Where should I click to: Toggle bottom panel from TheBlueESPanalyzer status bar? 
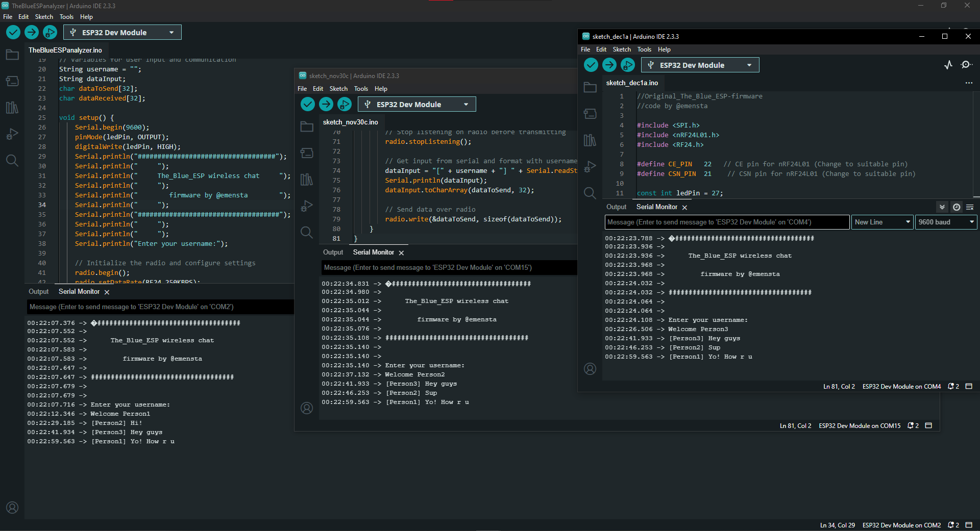click(968, 525)
